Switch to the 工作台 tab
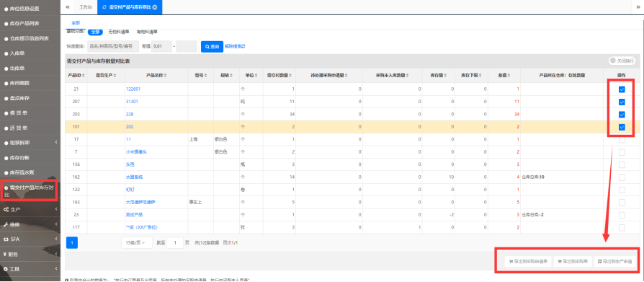The width and height of the screenshot is (644, 282). (x=86, y=7)
